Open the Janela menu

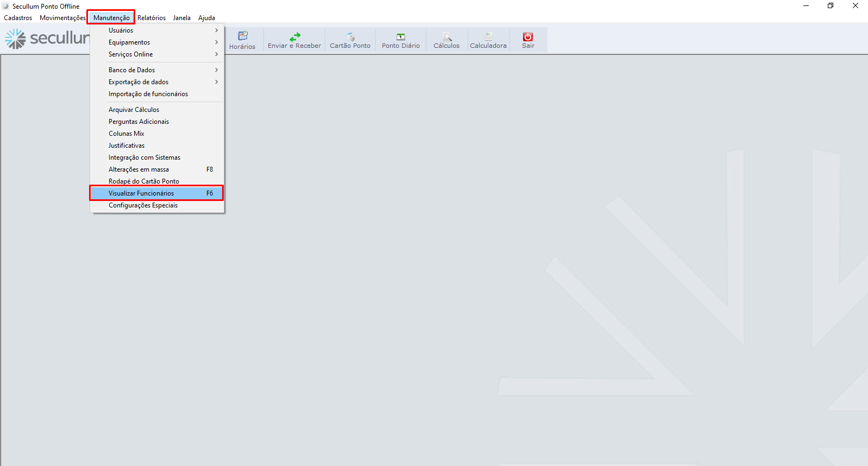[182, 18]
